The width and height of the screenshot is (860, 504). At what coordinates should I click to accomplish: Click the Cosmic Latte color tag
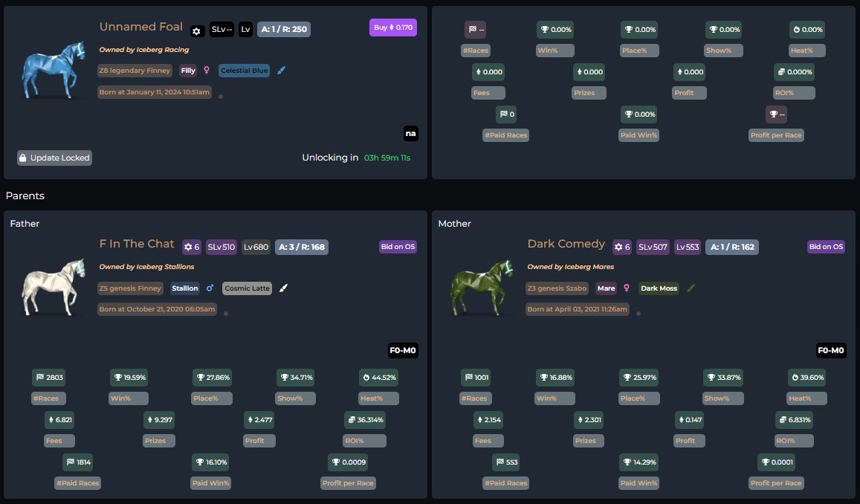click(247, 288)
